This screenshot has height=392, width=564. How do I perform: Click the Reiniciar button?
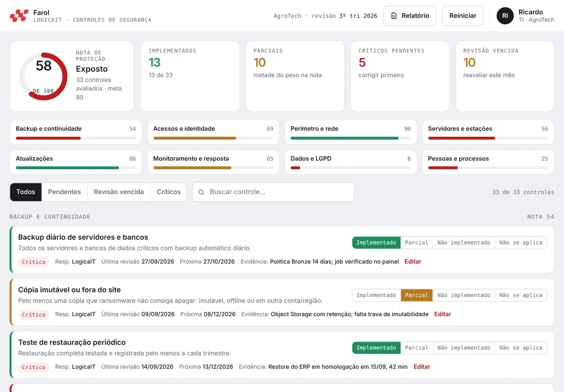click(x=463, y=16)
